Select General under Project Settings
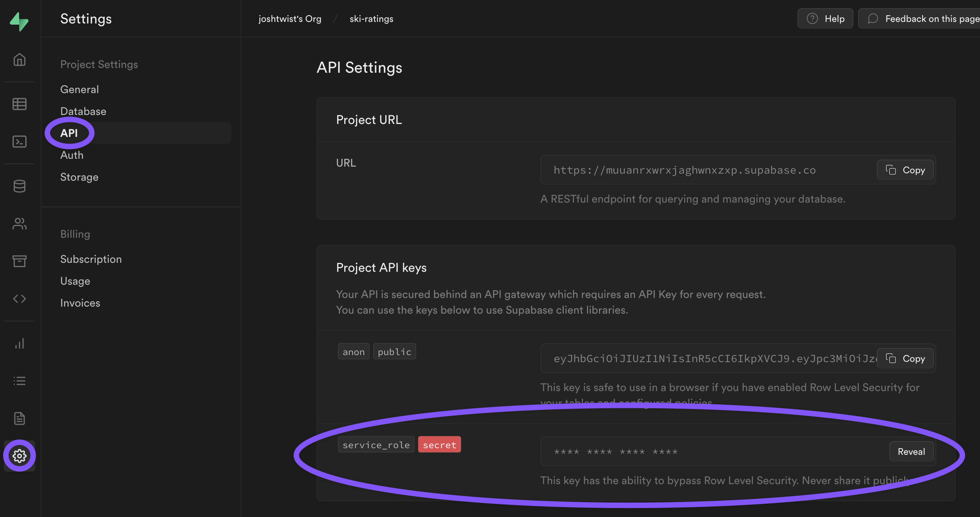This screenshot has height=517, width=980. (x=79, y=90)
